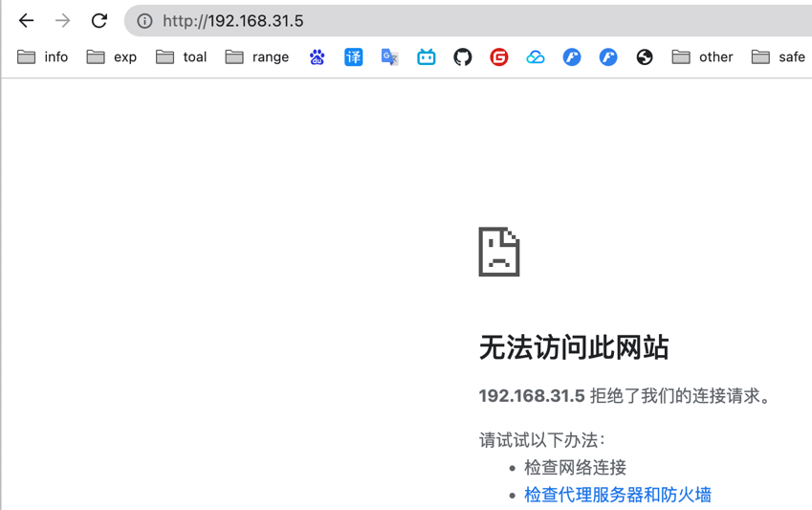Open the GitHub bookmark

pos(463,57)
